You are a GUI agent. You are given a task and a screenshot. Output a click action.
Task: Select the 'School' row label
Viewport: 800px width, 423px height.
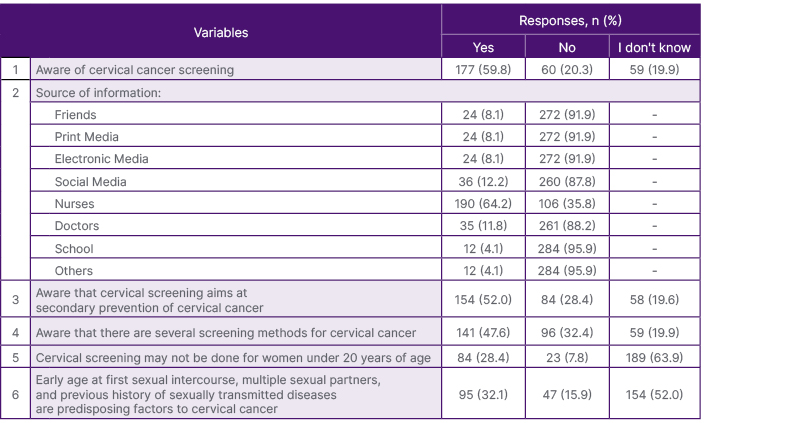[x=75, y=248]
